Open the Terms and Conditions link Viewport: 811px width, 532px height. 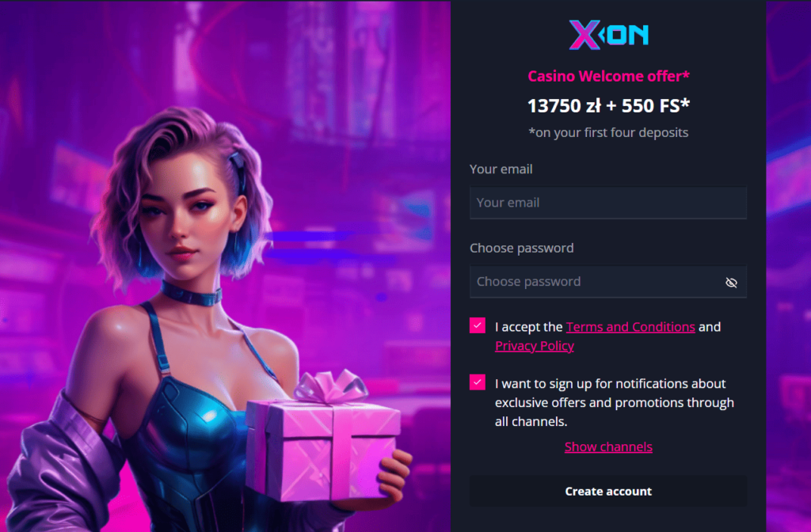[x=630, y=327]
